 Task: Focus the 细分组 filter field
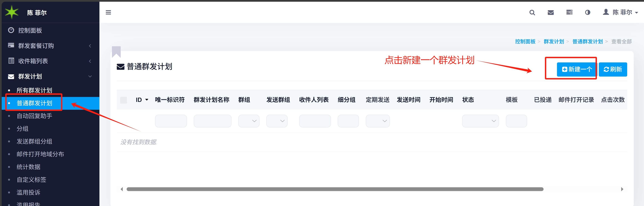coord(348,121)
